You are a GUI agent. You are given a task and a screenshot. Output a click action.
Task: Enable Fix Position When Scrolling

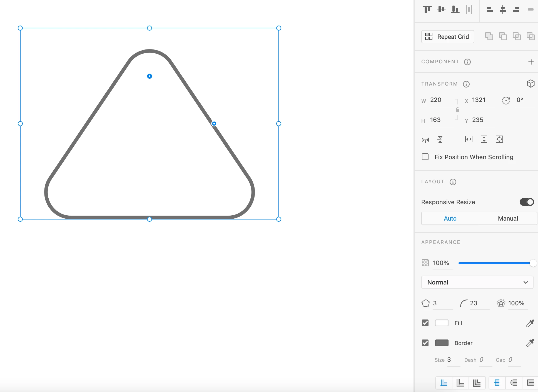coord(425,157)
